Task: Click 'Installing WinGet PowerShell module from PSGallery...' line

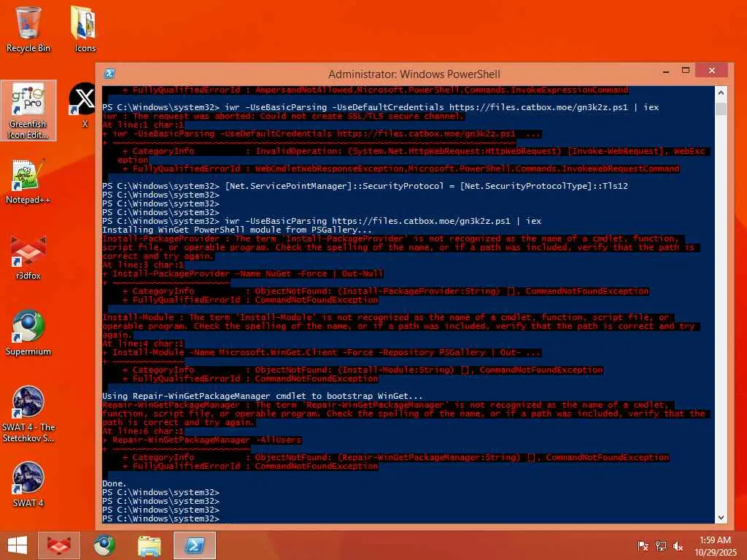Action: [237, 230]
